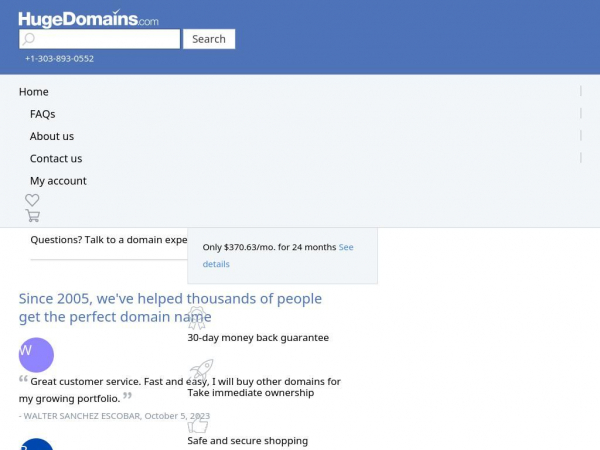Open My account menu item
This screenshot has width=600, height=450.
click(x=58, y=181)
